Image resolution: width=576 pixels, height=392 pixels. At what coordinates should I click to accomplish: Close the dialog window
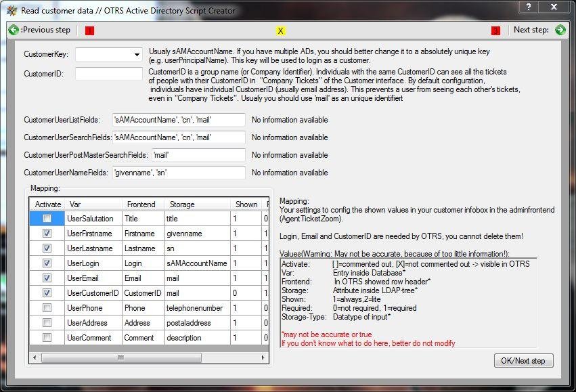(x=554, y=7)
